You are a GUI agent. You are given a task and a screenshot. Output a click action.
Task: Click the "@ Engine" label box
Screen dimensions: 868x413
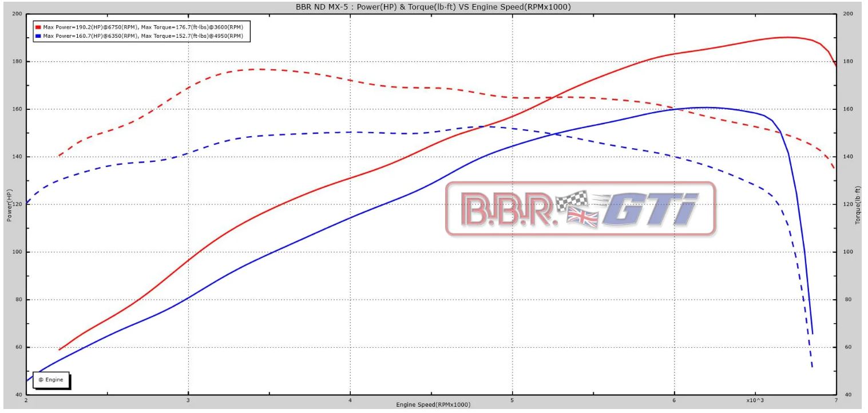51,379
